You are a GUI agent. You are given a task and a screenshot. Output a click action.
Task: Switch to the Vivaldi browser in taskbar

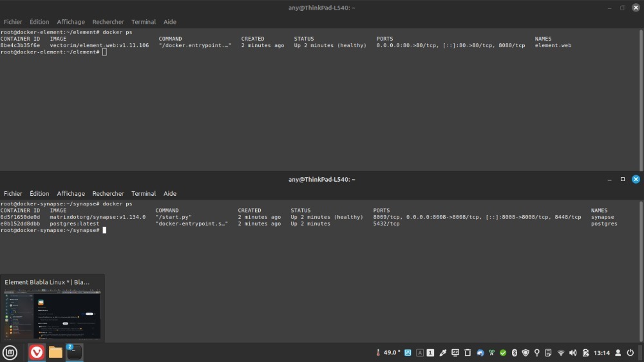point(37,352)
